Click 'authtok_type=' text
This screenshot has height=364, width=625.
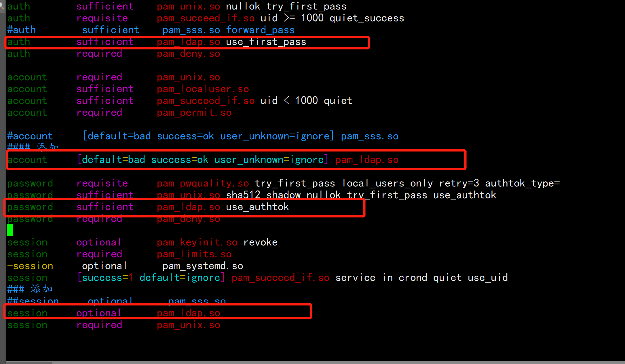point(522,183)
